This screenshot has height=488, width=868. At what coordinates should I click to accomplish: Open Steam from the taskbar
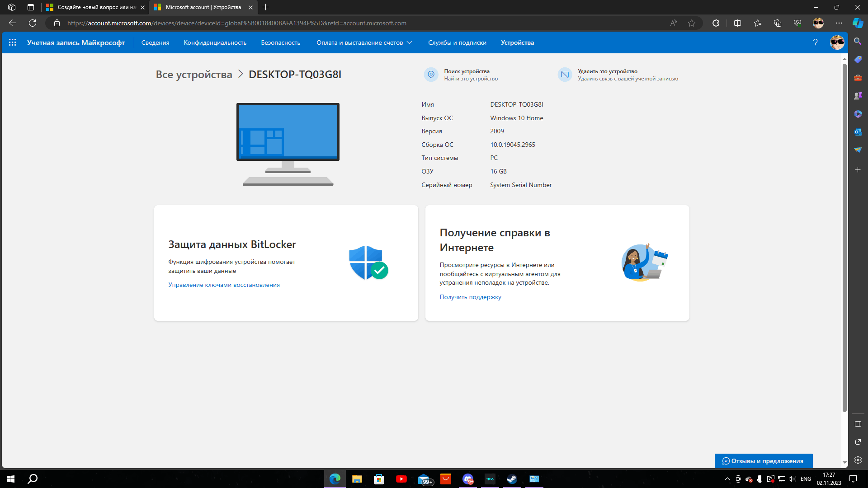[512, 479]
